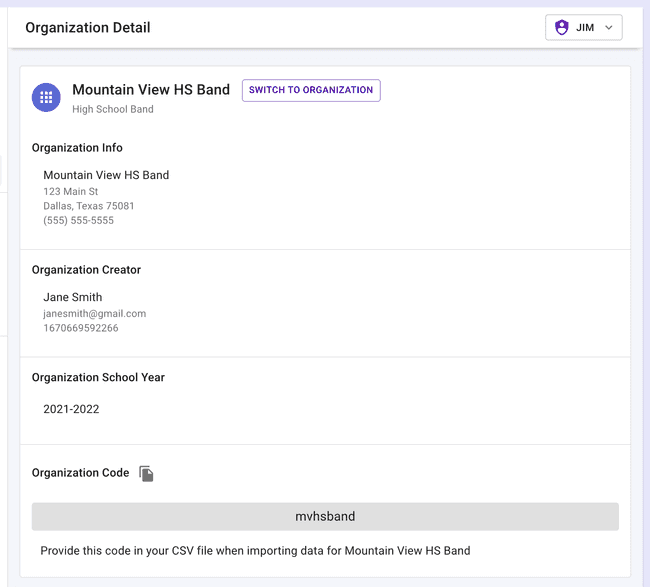Click the copy organization code icon
This screenshot has height=587, width=650.
(146, 473)
